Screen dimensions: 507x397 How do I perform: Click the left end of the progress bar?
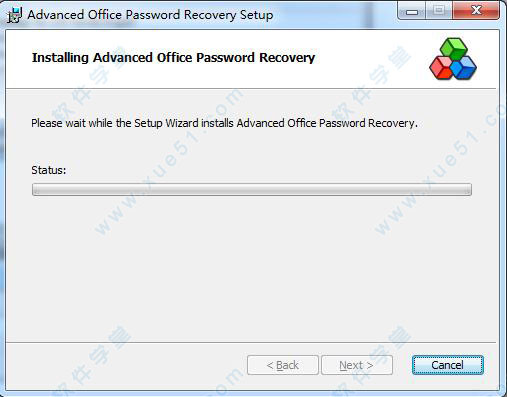[36, 189]
